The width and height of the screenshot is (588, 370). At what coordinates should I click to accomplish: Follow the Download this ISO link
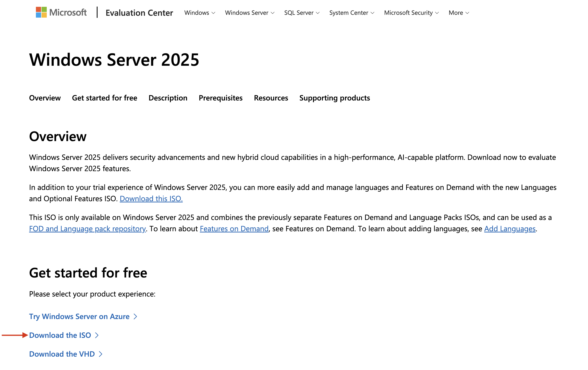151,198
